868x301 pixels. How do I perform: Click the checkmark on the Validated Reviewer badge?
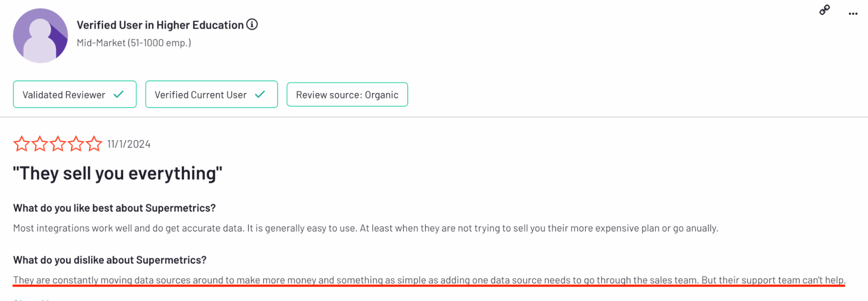118,94
